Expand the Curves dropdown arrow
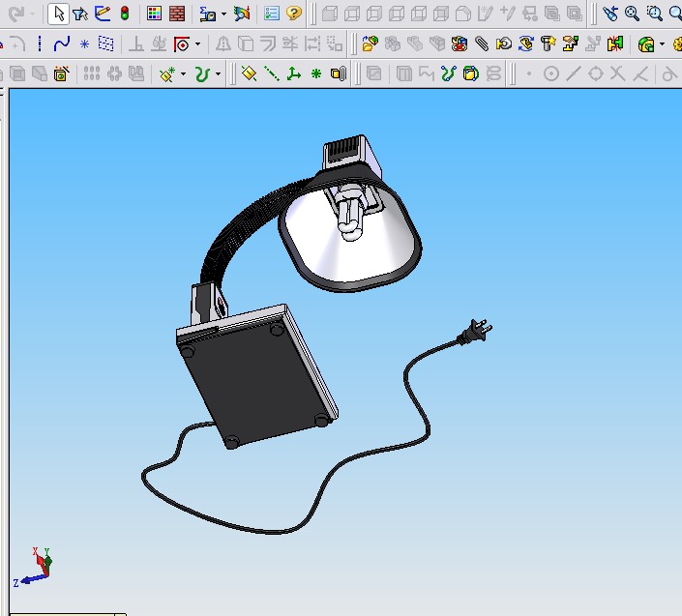Image resolution: width=682 pixels, height=616 pixels. (219, 73)
